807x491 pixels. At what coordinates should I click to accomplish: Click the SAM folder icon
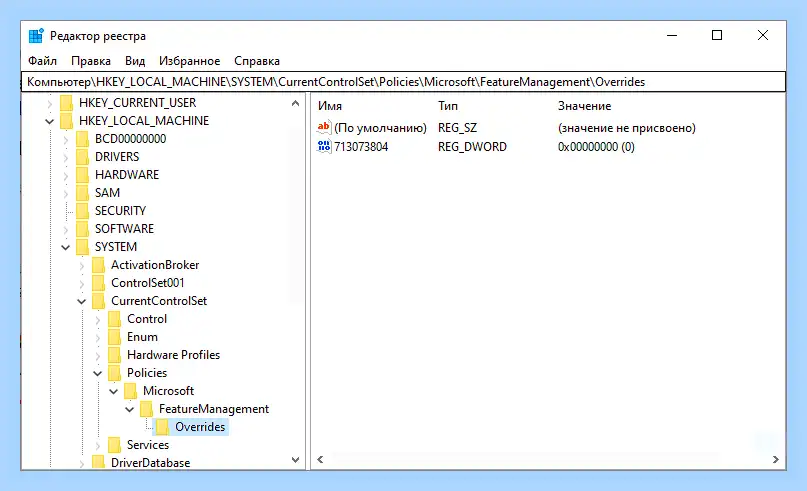(82, 193)
